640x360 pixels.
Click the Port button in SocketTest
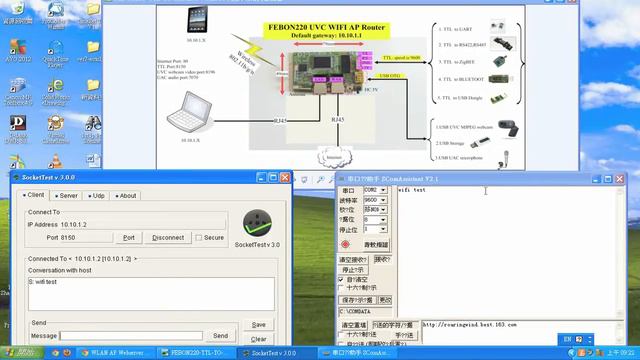coord(129,238)
